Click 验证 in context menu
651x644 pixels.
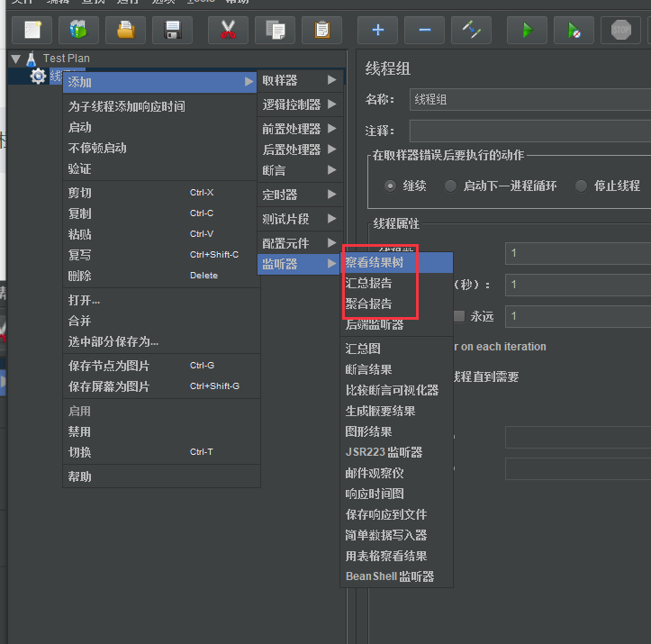coord(160,169)
